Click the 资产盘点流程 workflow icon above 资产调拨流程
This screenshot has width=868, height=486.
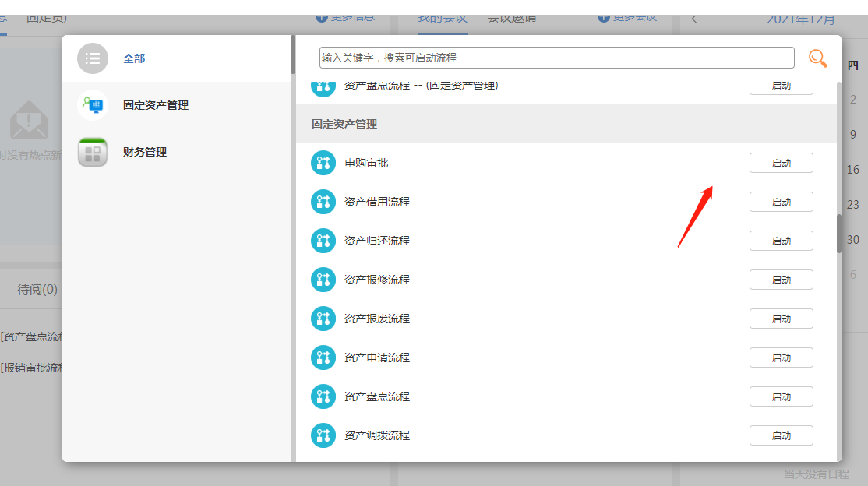pos(323,396)
